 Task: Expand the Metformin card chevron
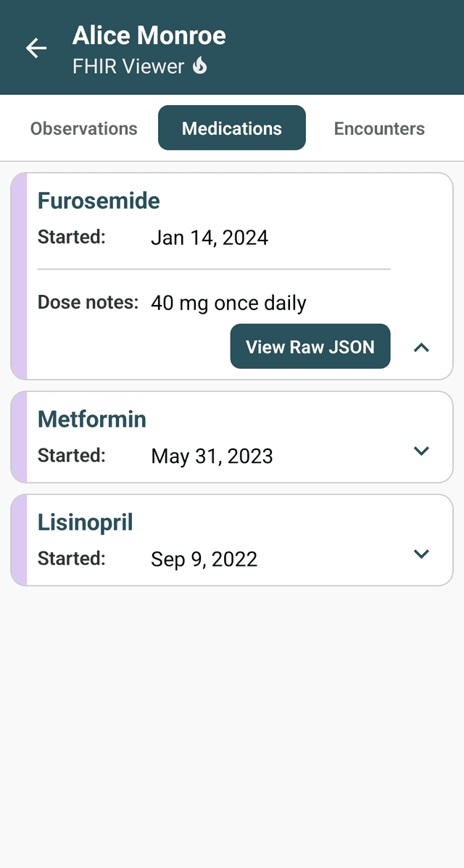421,451
